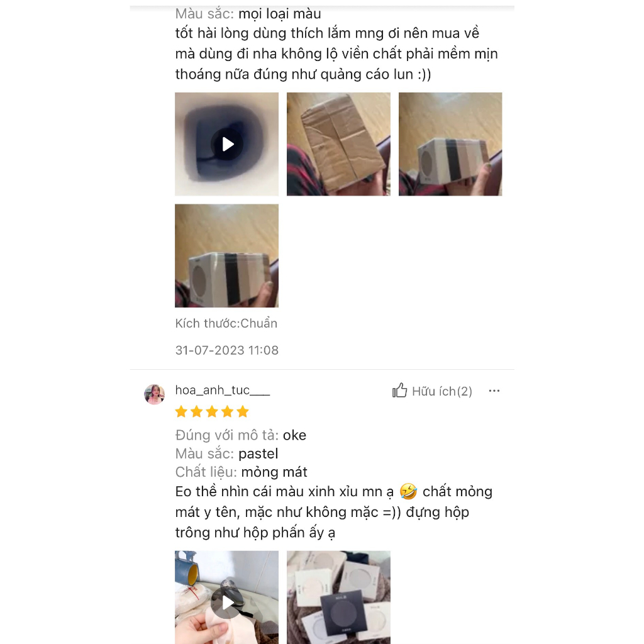Click the Màu sắc: pastel attribute
The width and height of the screenshot is (644, 644).
[x=226, y=453]
